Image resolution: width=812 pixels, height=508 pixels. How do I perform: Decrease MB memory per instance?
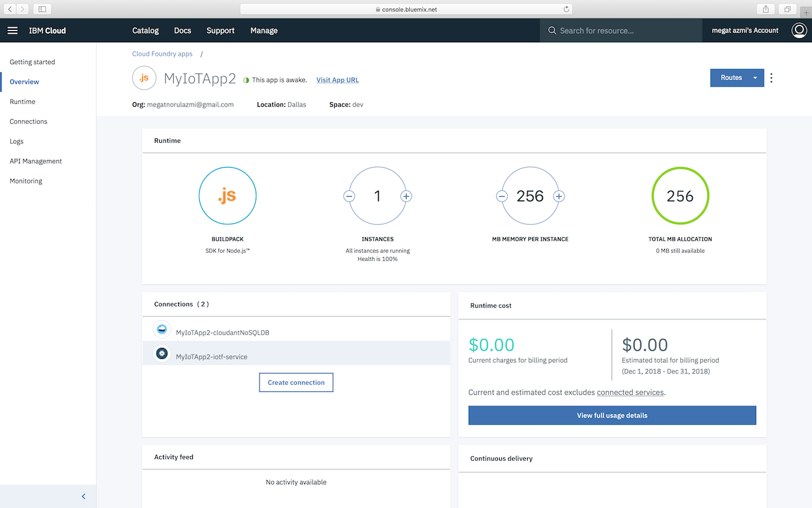point(502,196)
